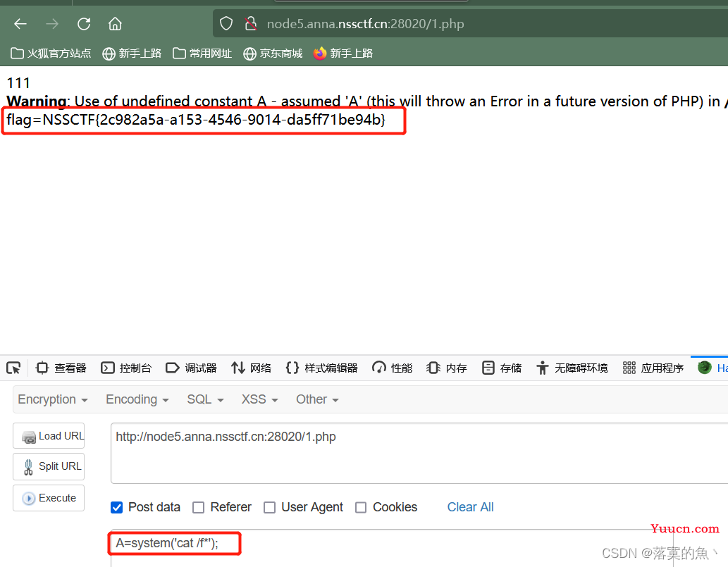Click the tracking protection shield icon
728x567 pixels.
tap(226, 24)
